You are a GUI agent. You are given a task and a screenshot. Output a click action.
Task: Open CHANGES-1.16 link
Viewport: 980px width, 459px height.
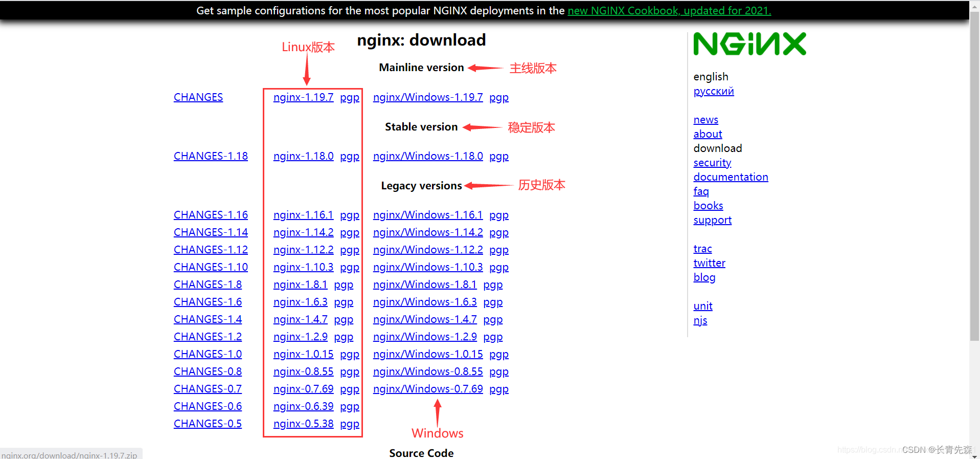[x=211, y=215]
